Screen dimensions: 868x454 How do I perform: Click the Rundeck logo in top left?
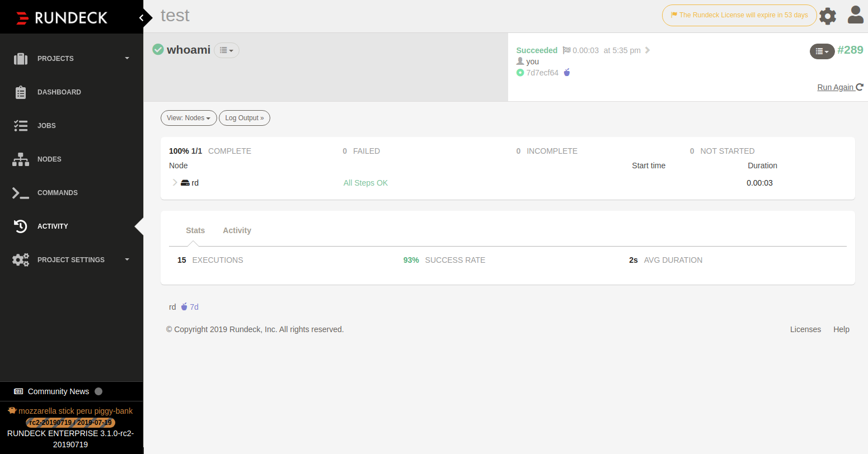pyautogui.click(x=62, y=17)
